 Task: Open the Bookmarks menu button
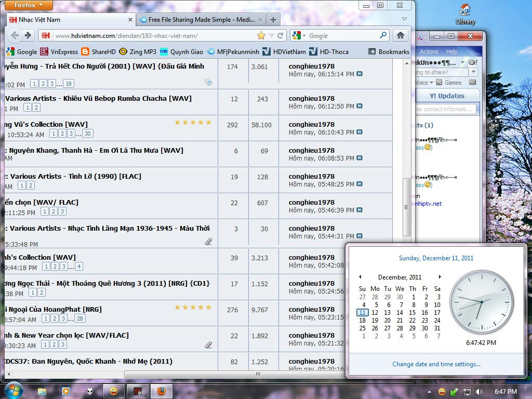pyautogui.click(x=389, y=51)
